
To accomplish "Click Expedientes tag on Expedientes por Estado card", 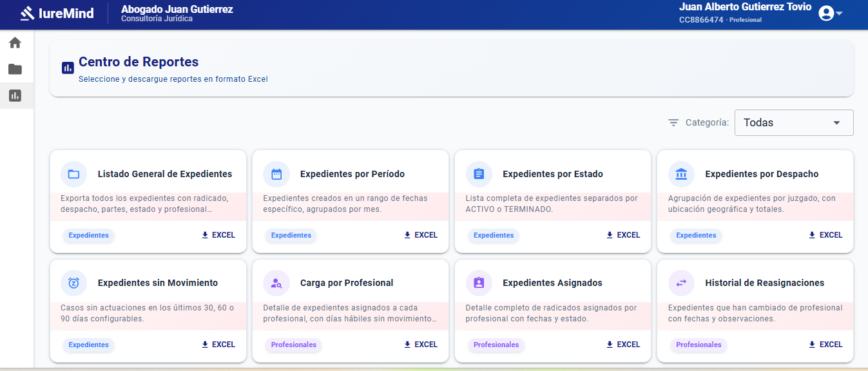I will tap(494, 236).
